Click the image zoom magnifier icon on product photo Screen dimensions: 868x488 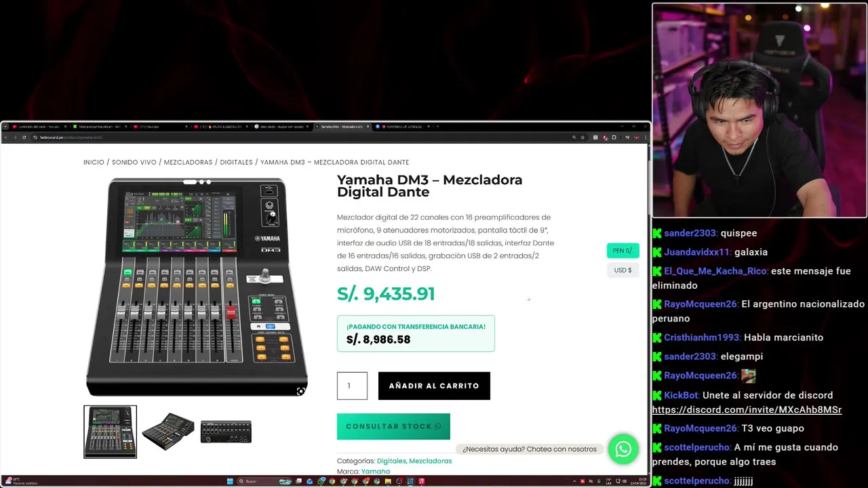[x=300, y=391]
